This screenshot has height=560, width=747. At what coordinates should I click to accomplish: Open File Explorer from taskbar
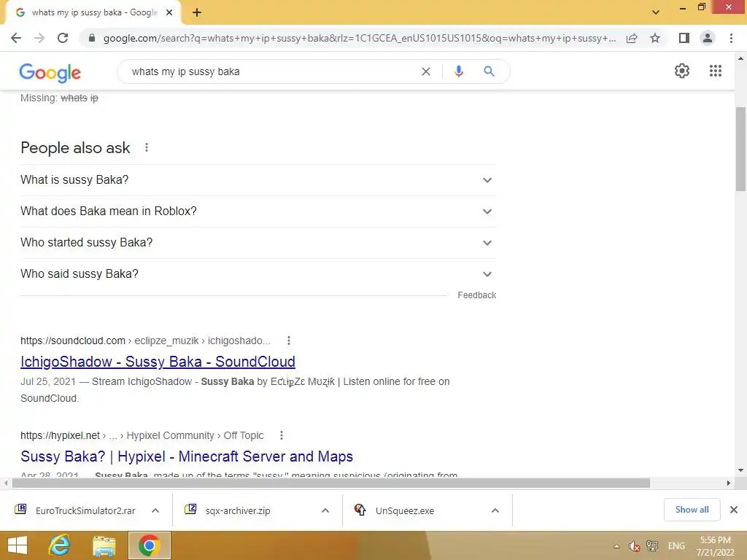[104, 545]
